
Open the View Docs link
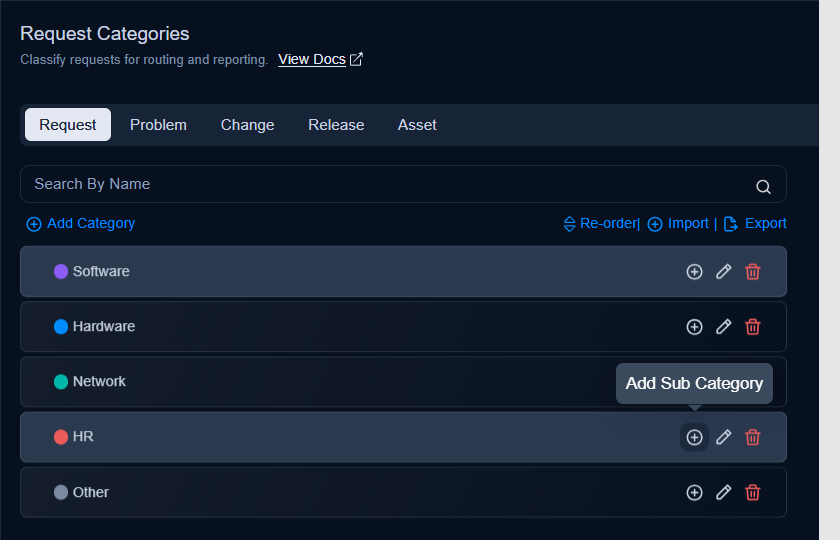pyautogui.click(x=312, y=59)
